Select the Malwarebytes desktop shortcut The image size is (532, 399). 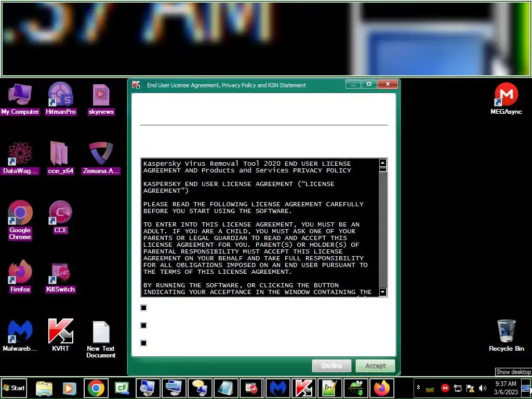click(x=20, y=336)
